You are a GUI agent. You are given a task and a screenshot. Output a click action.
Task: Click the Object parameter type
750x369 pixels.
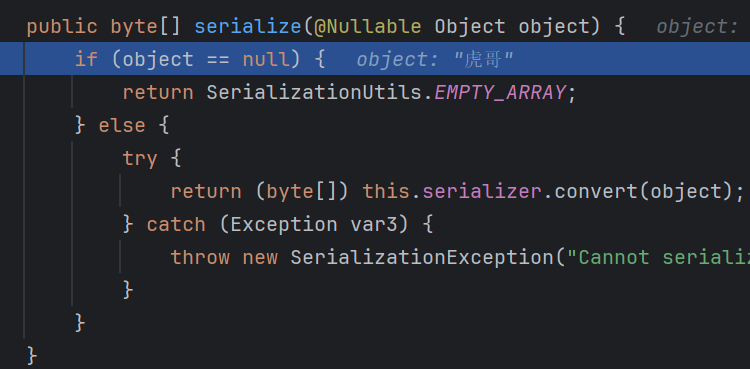click(470, 27)
